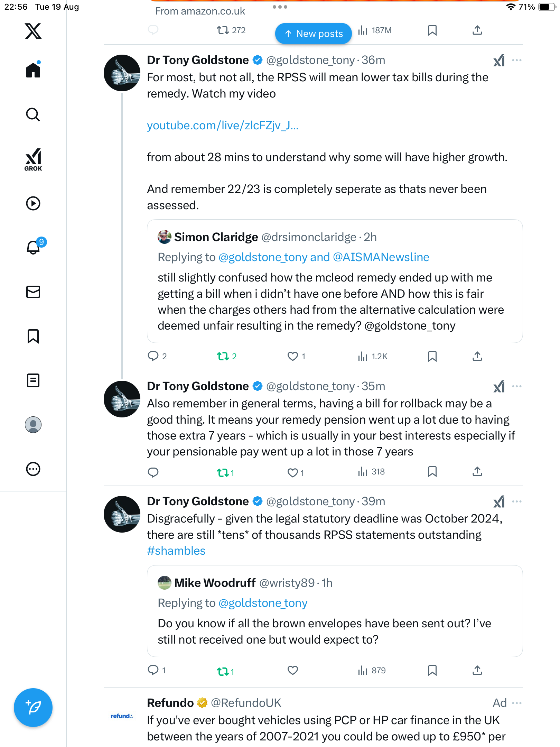Image resolution: width=560 pixels, height=747 pixels.
Task: Open more options on the Refundo ad
Action: [517, 703]
